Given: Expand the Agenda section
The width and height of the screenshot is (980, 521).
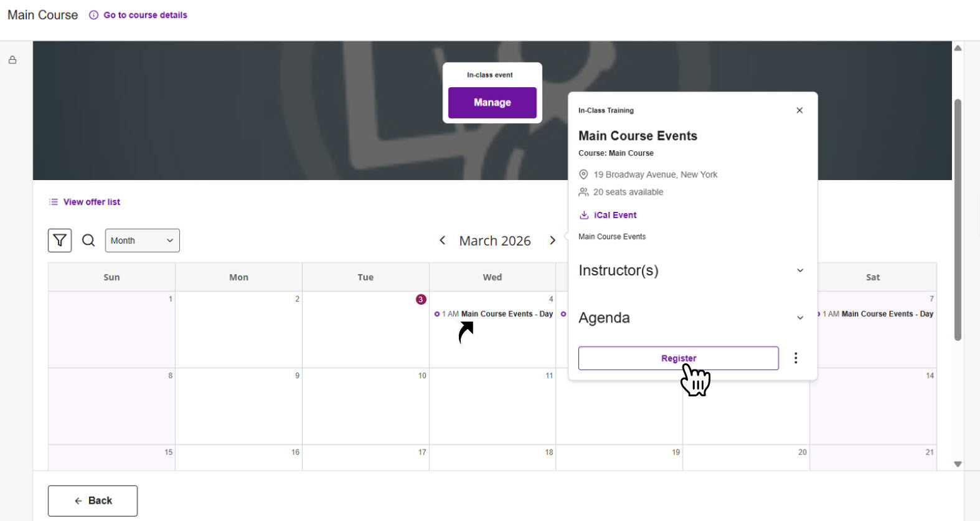Looking at the screenshot, I should click(x=800, y=318).
